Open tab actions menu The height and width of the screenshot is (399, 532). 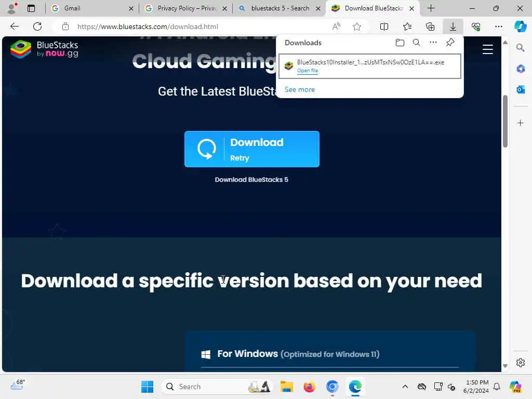pyautogui.click(x=31, y=8)
